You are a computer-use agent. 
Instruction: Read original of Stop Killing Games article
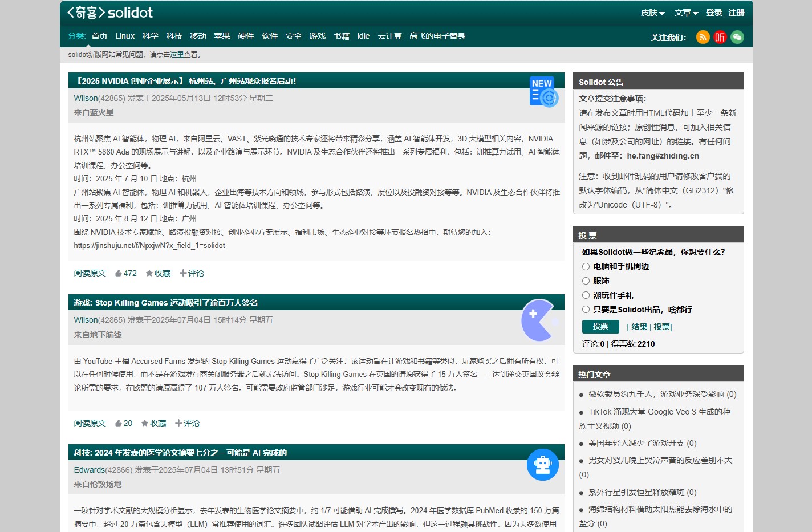[90, 423]
